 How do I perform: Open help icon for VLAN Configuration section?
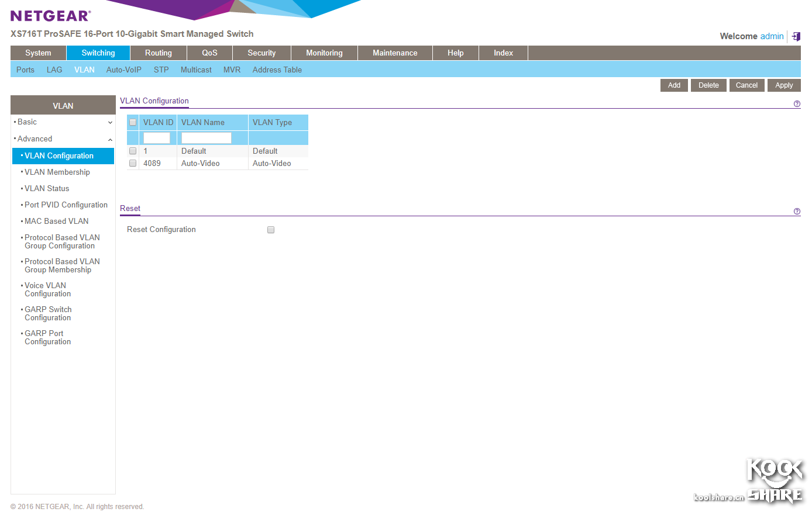click(x=797, y=104)
